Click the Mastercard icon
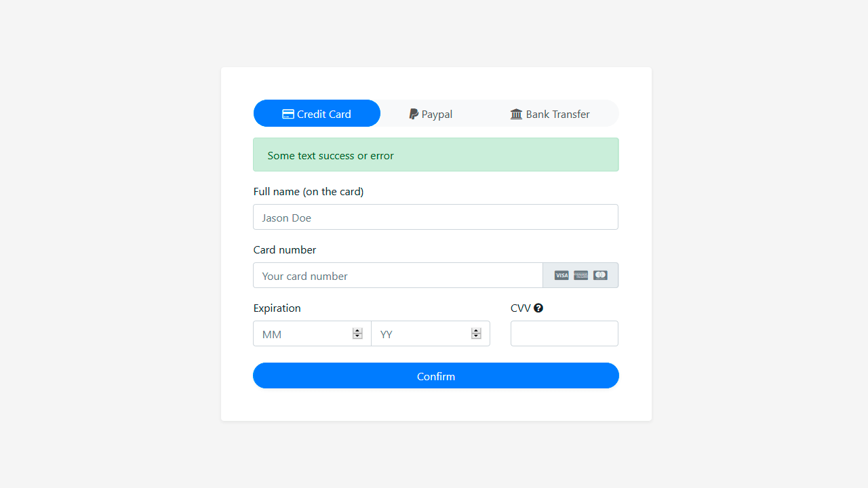This screenshot has height=488, width=868. (x=600, y=275)
